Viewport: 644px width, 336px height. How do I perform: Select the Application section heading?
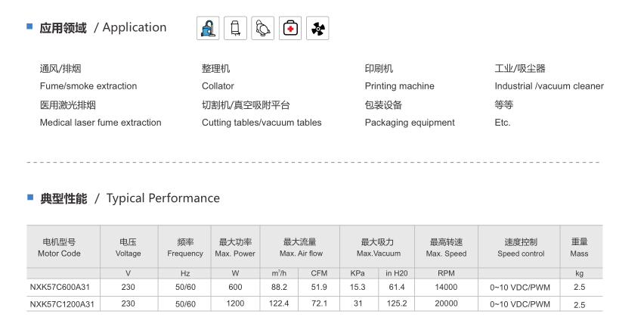click(103, 27)
